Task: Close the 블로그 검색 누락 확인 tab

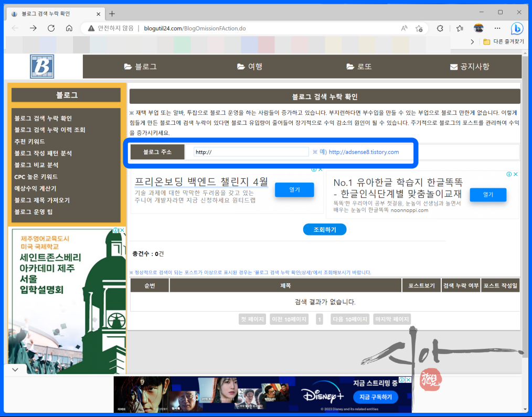Action: 99,14
